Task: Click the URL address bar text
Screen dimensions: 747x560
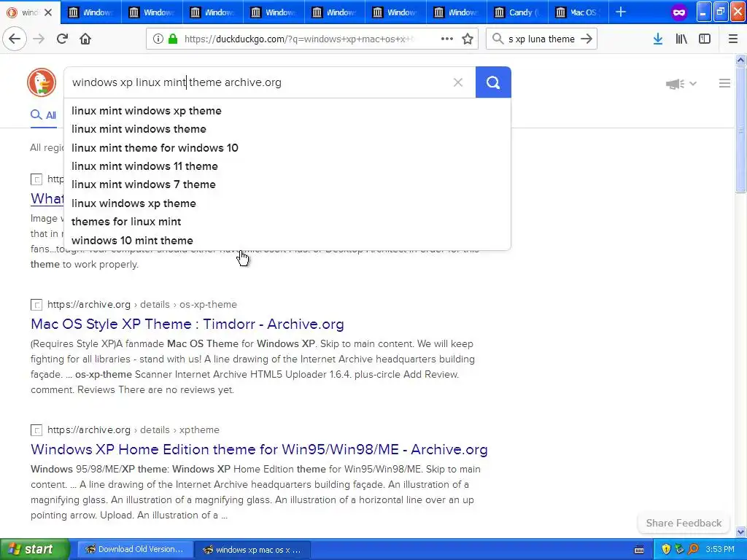Action: (x=298, y=39)
